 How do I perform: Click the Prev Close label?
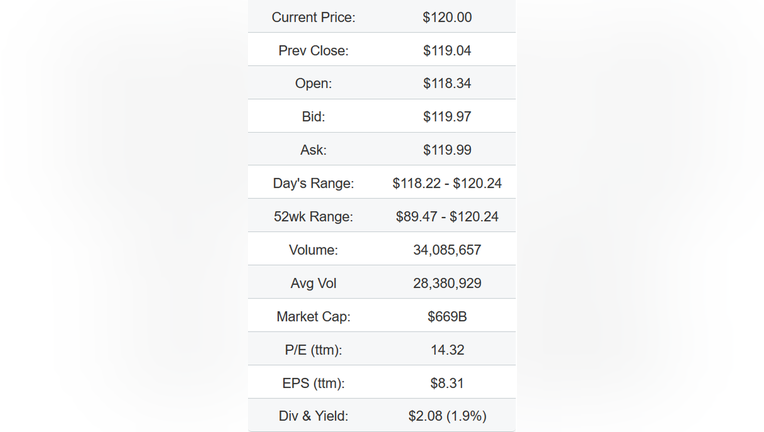click(313, 51)
